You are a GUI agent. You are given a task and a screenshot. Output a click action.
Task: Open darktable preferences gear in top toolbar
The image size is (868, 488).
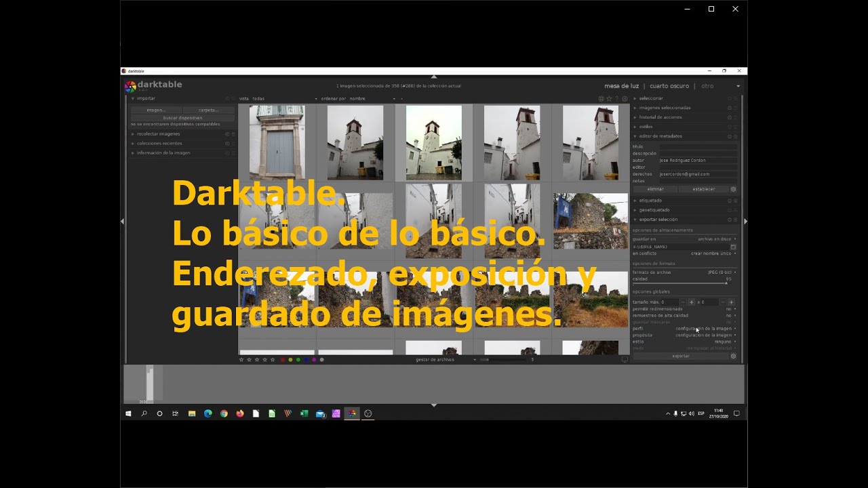tap(625, 99)
